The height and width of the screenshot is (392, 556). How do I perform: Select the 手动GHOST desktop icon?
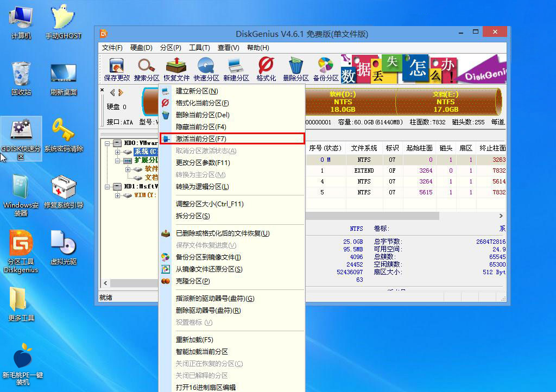pyautogui.click(x=64, y=22)
